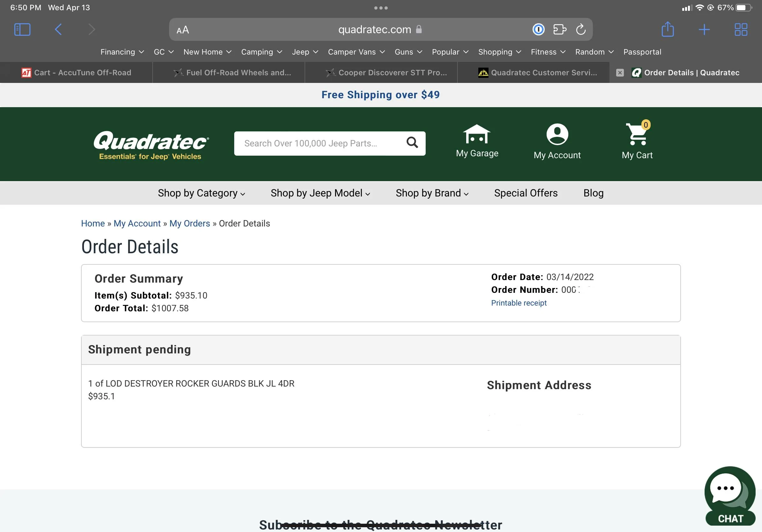Image resolution: width=762 pixels, height=532 pixels.
Task: Reload the quadratec.com page
Action: 581,30
